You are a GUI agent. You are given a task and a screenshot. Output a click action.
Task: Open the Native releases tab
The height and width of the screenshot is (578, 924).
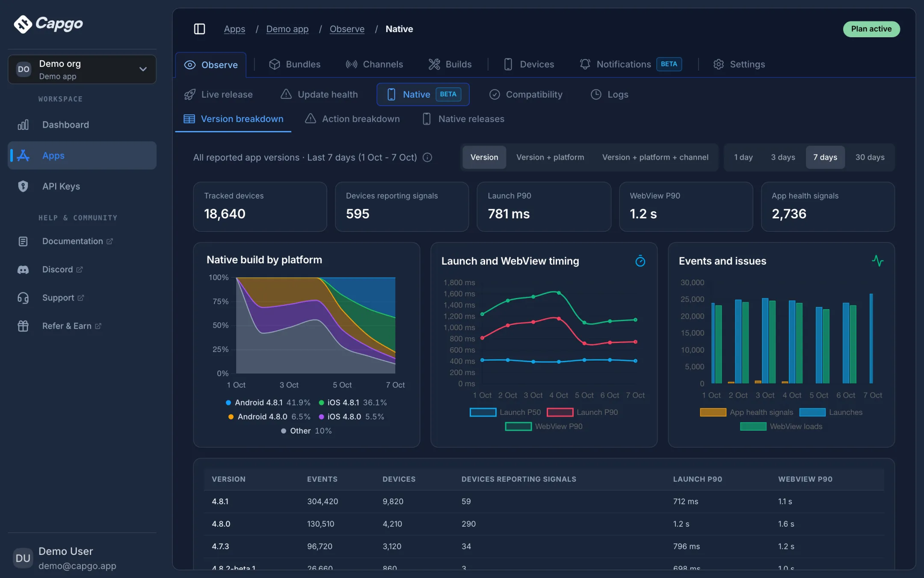(463, 119)
